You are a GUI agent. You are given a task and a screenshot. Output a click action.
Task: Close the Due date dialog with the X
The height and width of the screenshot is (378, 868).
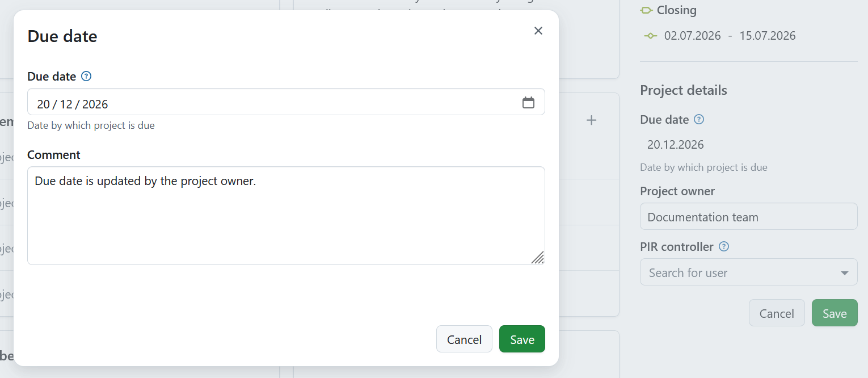538,31
